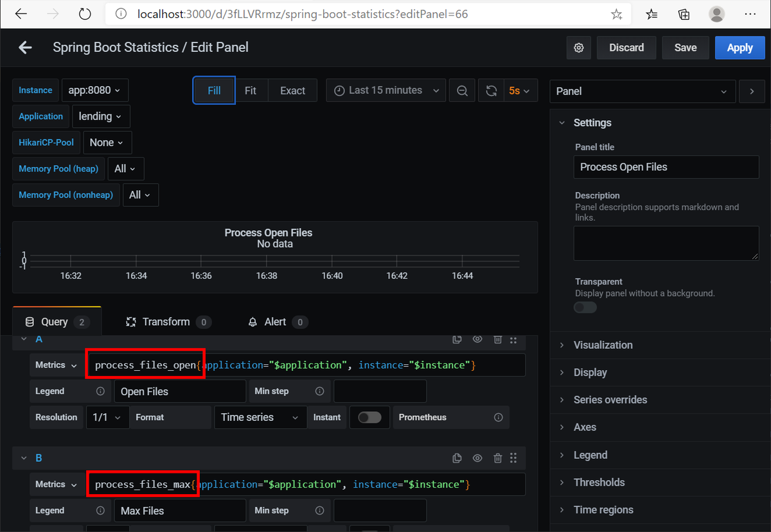The image size is (771, 532).
Task: Open query B Metrics browser dropdown
Action: (x=57, y=484)
